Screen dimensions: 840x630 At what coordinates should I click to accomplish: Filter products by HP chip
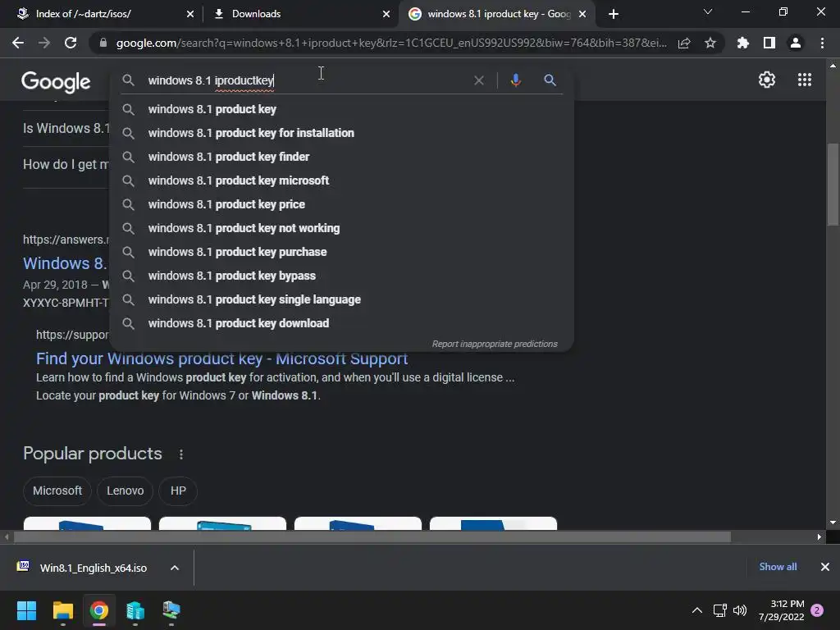178,491
